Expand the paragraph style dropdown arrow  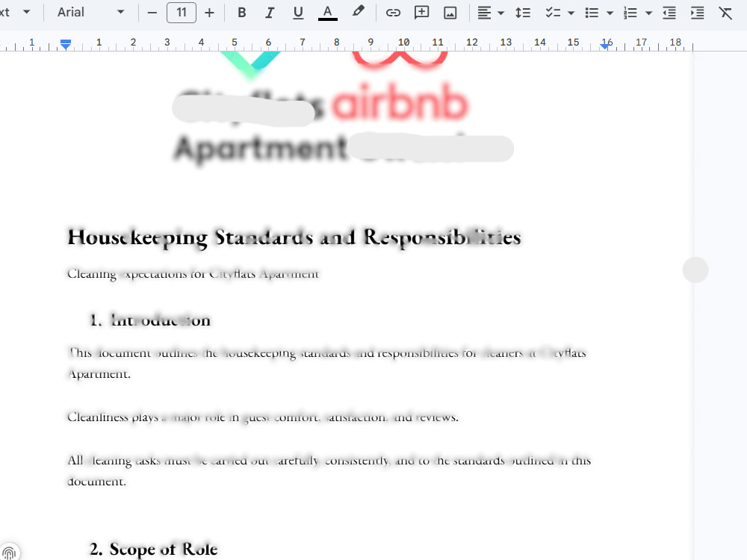(27, 12)
